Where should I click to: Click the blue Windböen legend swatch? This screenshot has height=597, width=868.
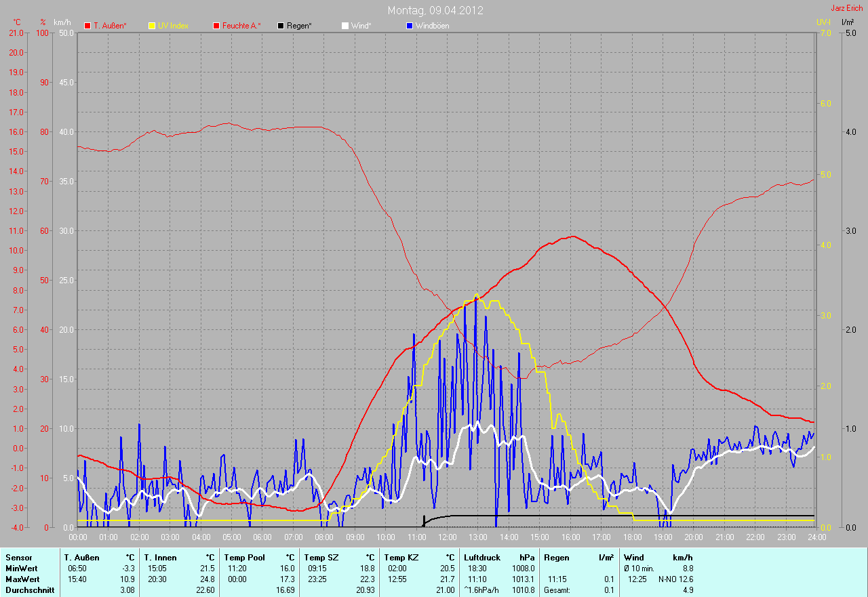(x=410, y=26)
